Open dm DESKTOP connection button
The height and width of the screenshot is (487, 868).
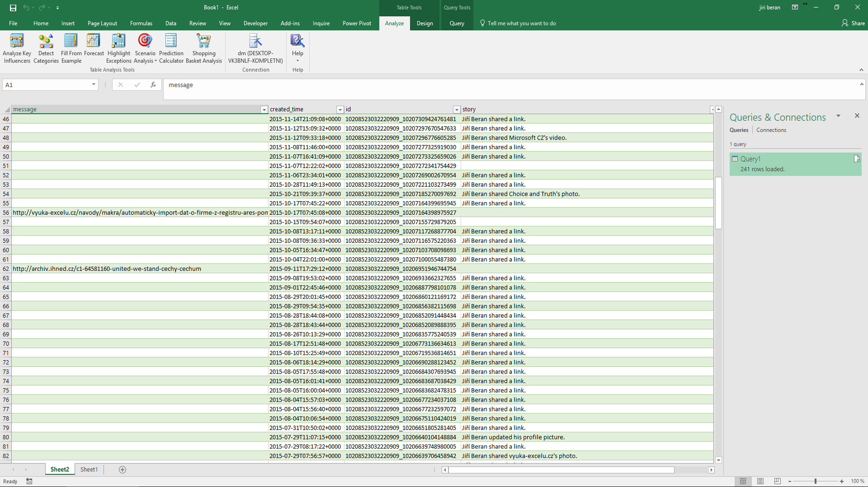(x=255, y=48)
